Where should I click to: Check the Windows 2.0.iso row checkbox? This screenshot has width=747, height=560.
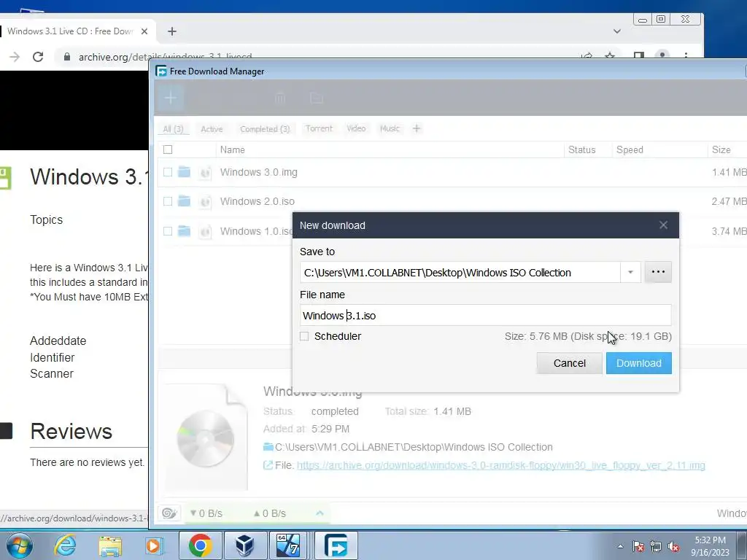pyautogui.click(x=168, y=201)
